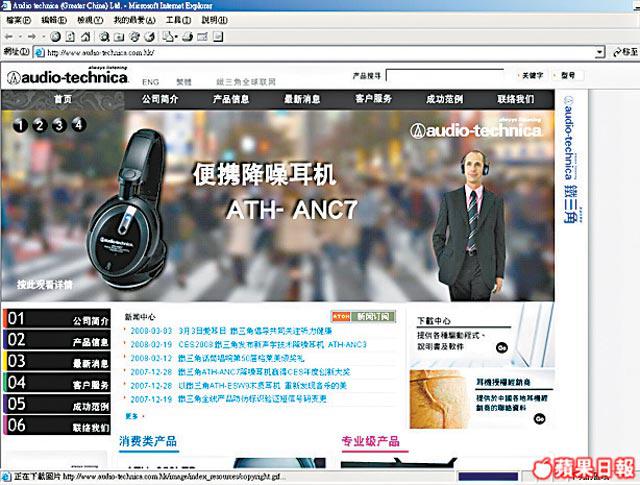Switch banner to slide 2
Screen dimensions: 640x485
click(x=40, y=125)
